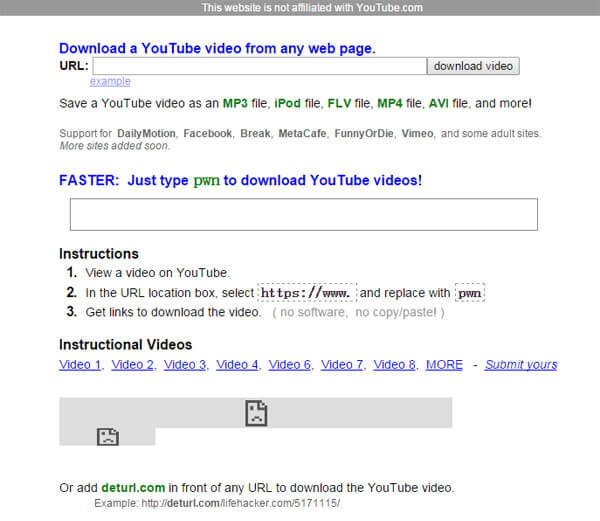600x521 pixels.
Task: Click the broken plugin icon in wide gray banner
Action: [x=256, y=413]
